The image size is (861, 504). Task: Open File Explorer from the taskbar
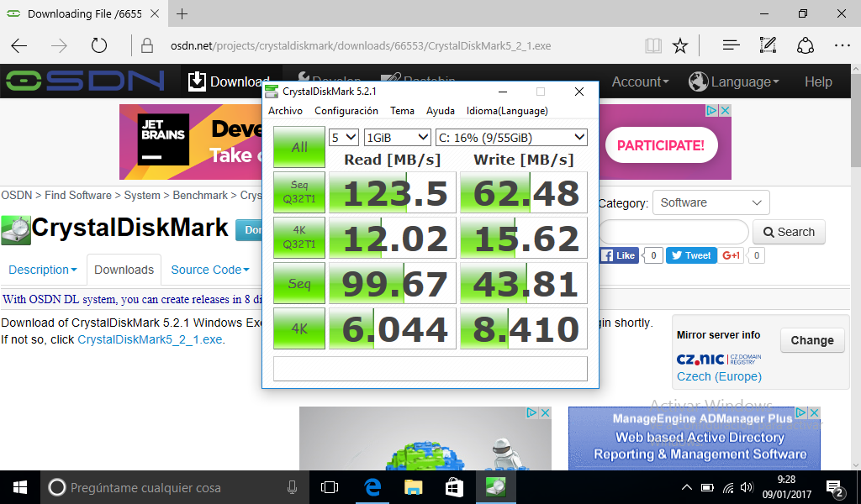click(x=413, y=487)
